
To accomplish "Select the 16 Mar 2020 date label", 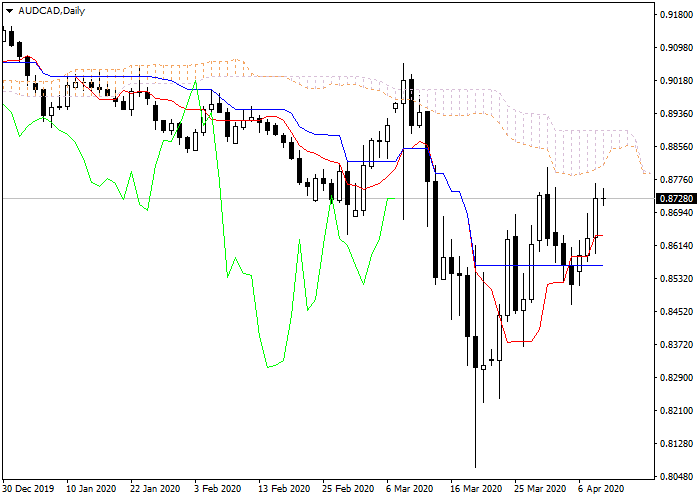I will (x=476, y=489).
